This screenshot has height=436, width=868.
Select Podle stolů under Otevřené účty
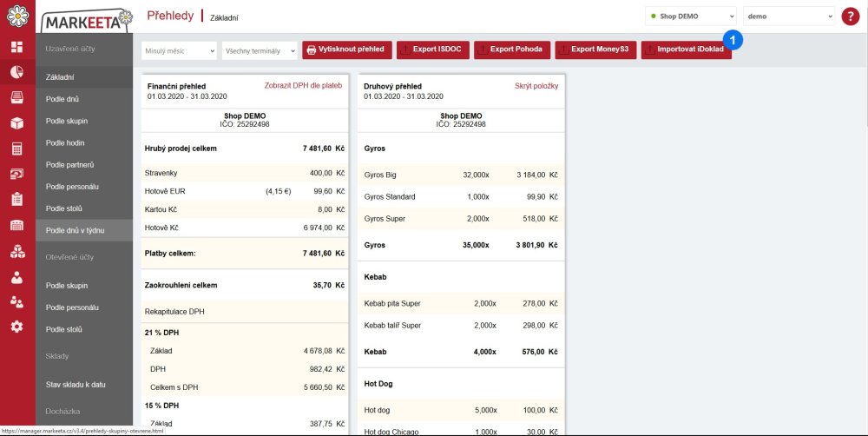84,329
